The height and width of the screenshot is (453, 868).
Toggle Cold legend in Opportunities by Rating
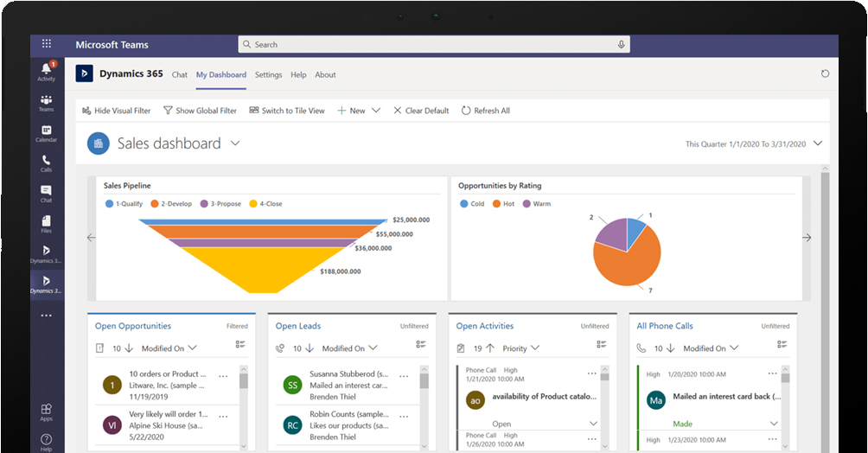coord(472,204)
